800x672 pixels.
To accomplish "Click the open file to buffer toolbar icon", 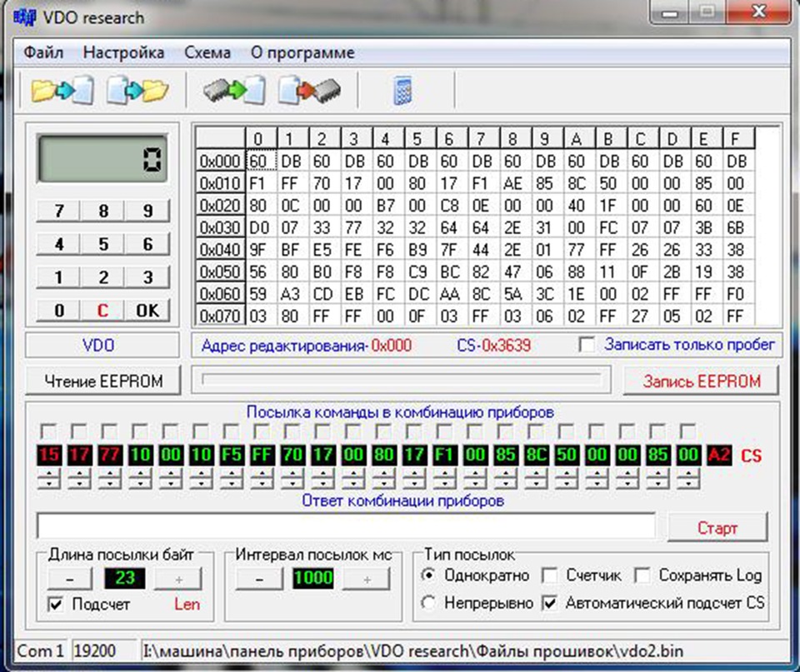I will [x=62, y=90].
